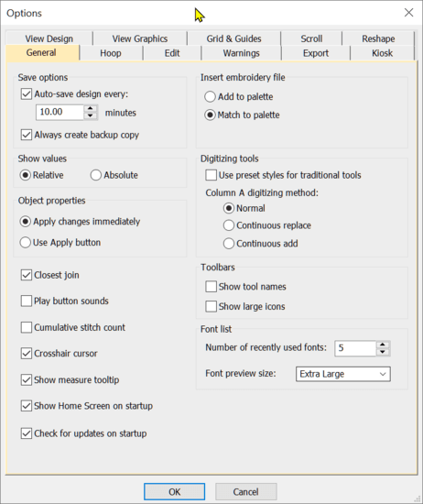The height and width of the screenshot is (504, 423).
Task: Uncheck Check for updates on startup
Action: (27, 433)
